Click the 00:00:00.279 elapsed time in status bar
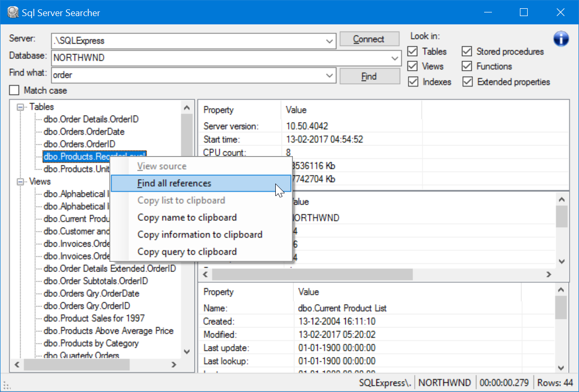579x392 pixels. [504, 383]
